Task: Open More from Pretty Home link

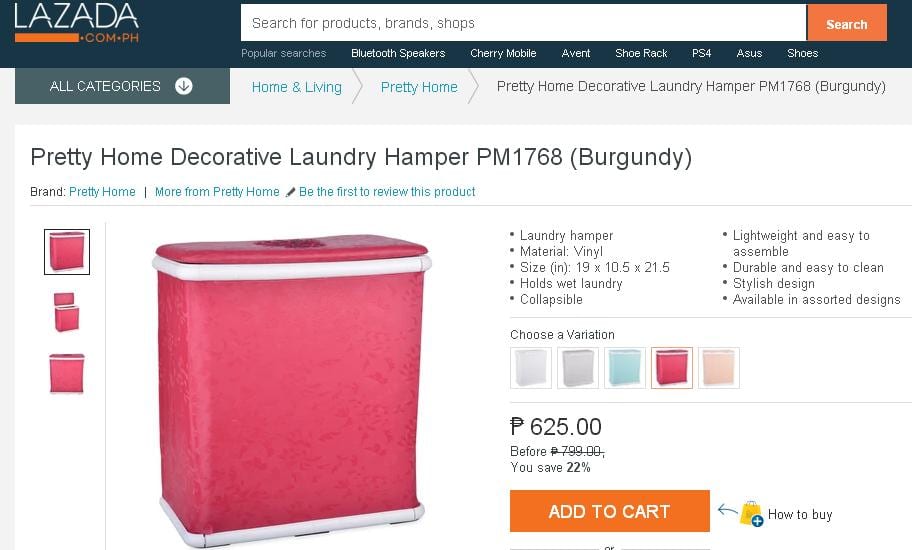Action: pyautogui.click(x=217, y=192)
